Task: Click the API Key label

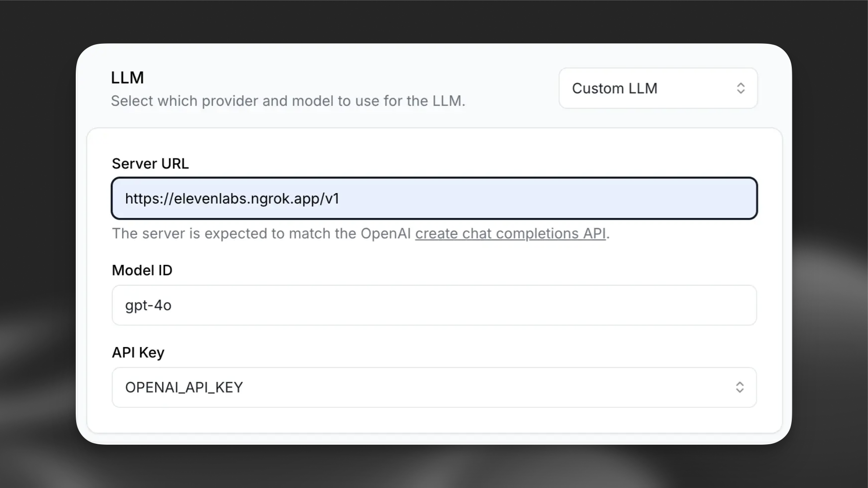Action: tap(138, 352)
